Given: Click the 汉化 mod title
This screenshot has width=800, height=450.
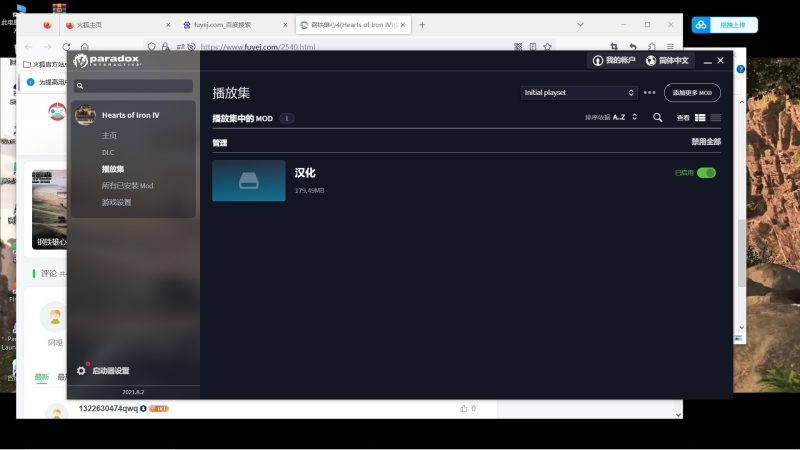Looking at the screenshot, I should coord(305,173).
